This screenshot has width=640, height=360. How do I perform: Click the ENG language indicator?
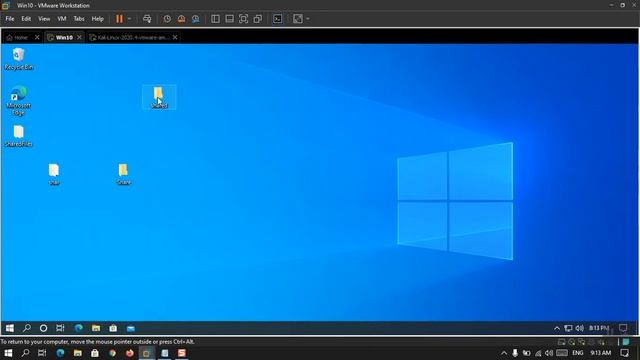578,353
